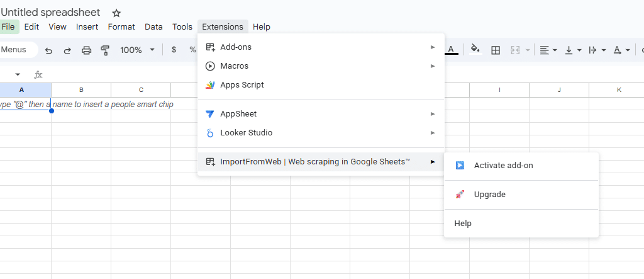Select the Paint format roller tool
The image size is (644, 279).
105,50
